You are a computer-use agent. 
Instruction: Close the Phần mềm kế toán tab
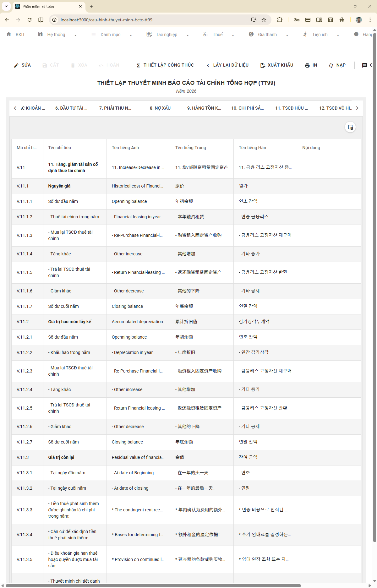[x=80, y=6]
